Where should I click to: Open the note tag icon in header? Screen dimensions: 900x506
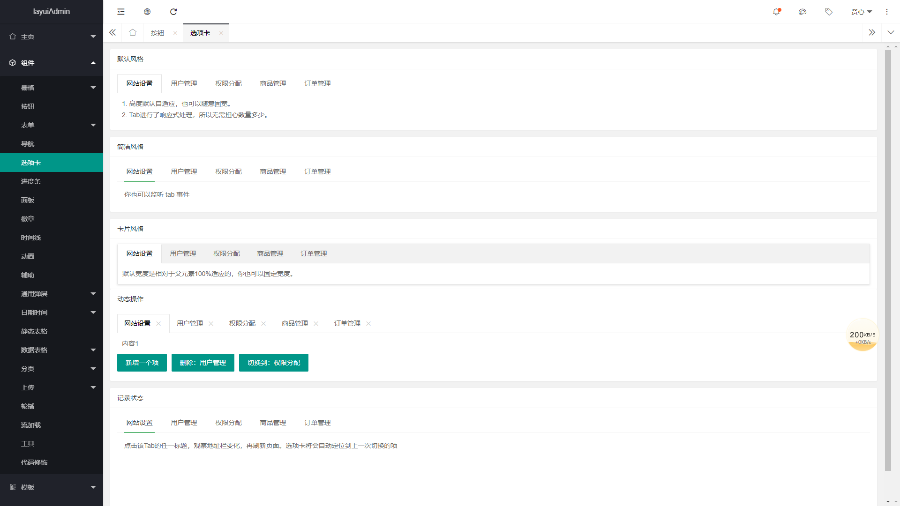829,11
